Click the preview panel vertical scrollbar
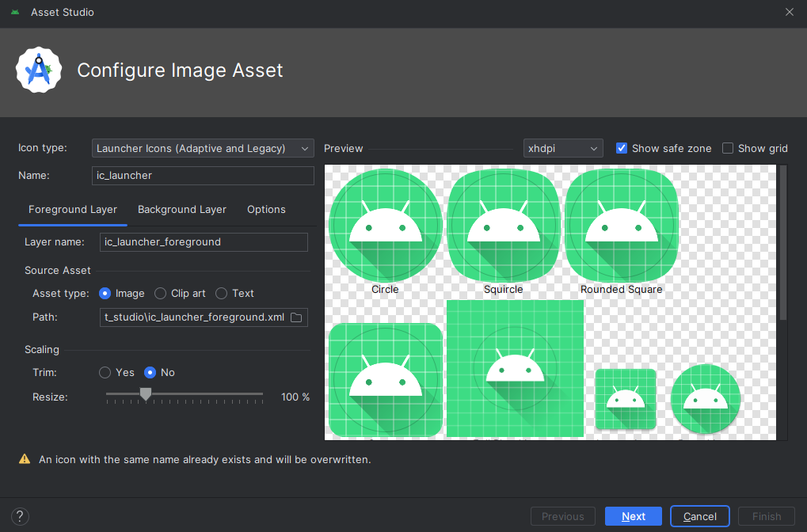 point(783,243)
